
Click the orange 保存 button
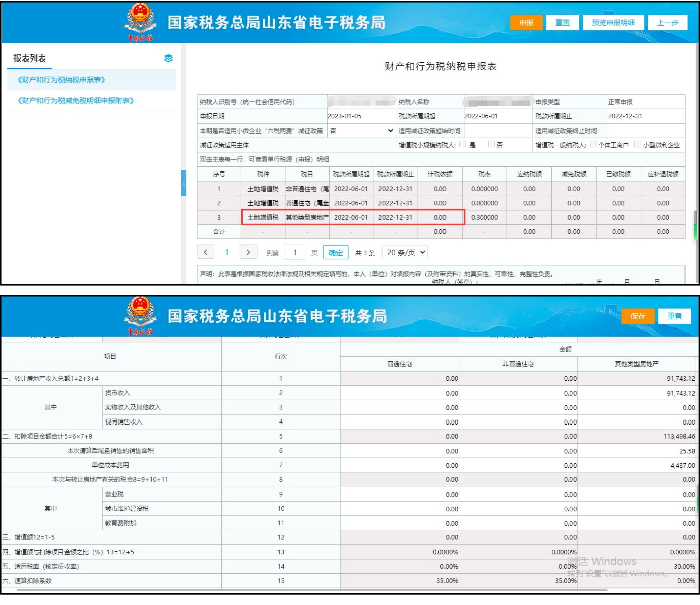(x=638, y=316)
